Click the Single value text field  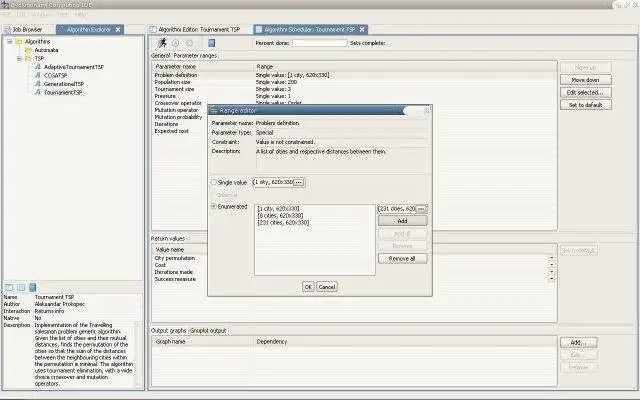[x=273, y=182]
